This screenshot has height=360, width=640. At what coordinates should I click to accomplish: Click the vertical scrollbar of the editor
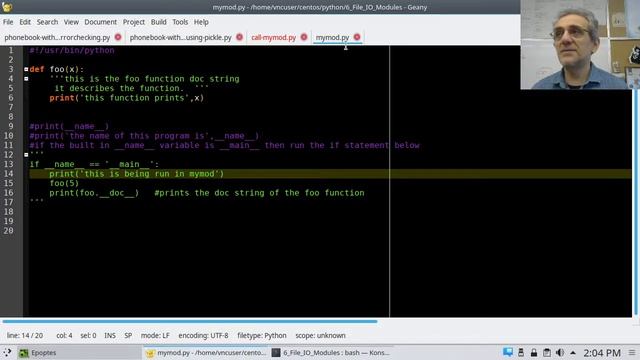(x=635, y=202)
